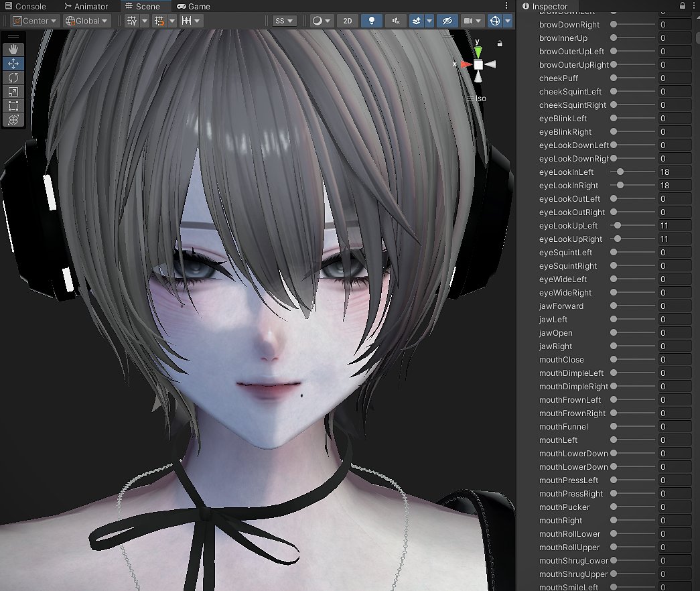Adjust the cheekPuff slider

click(x=634, y=78)
